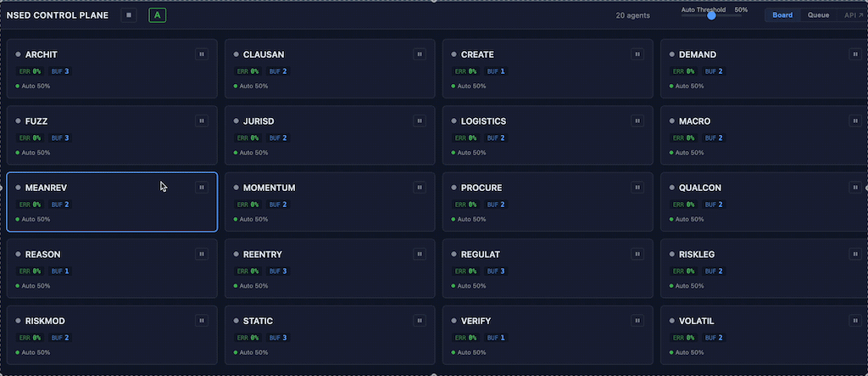Click the stop button in the header
Viewport: 868px width, 376px height.
pyautogui.click(x=129, y=15)
